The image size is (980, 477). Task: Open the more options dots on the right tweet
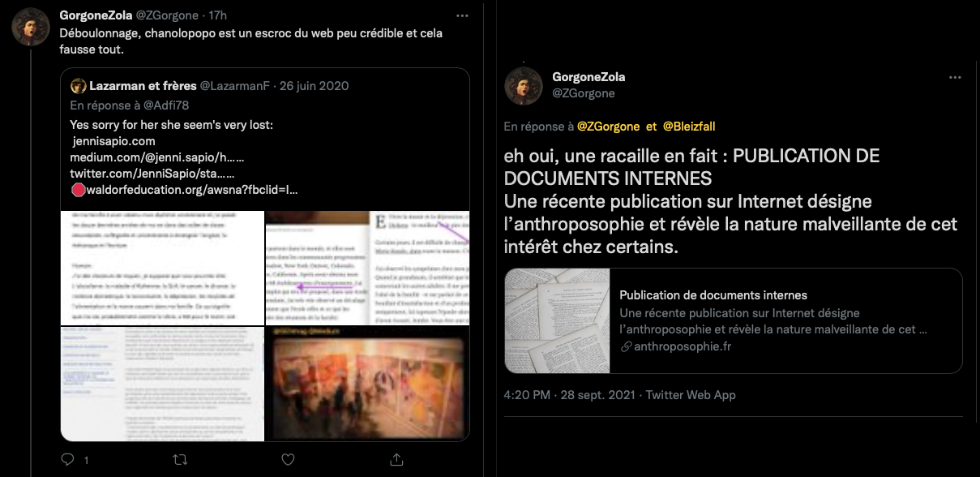(955, 77)
